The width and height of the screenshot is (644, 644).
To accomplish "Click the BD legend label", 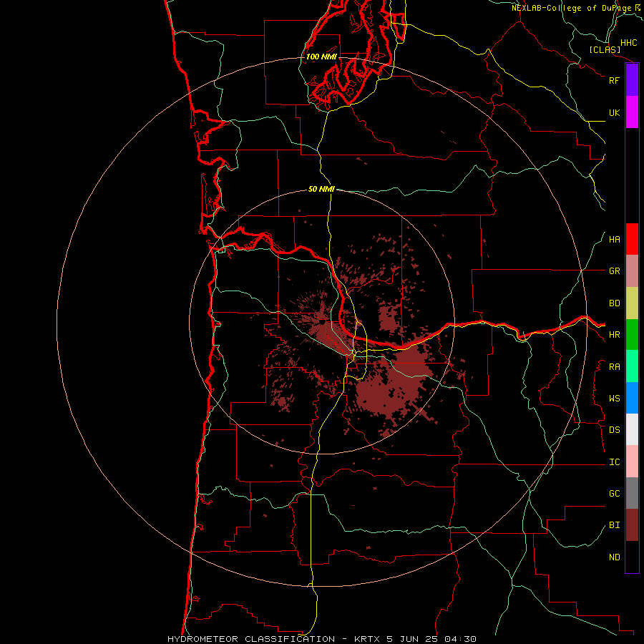I will [614, 303].
